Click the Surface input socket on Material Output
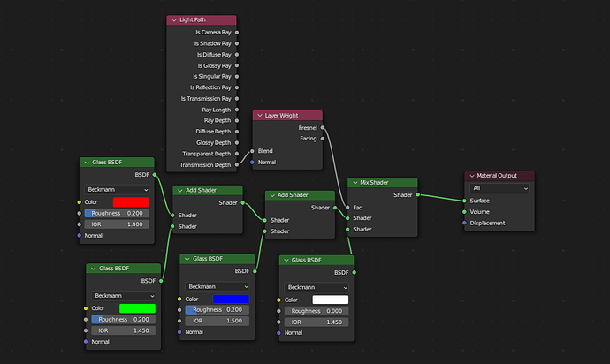This screenshot has width=610, height=364. [x=464, y=201]
